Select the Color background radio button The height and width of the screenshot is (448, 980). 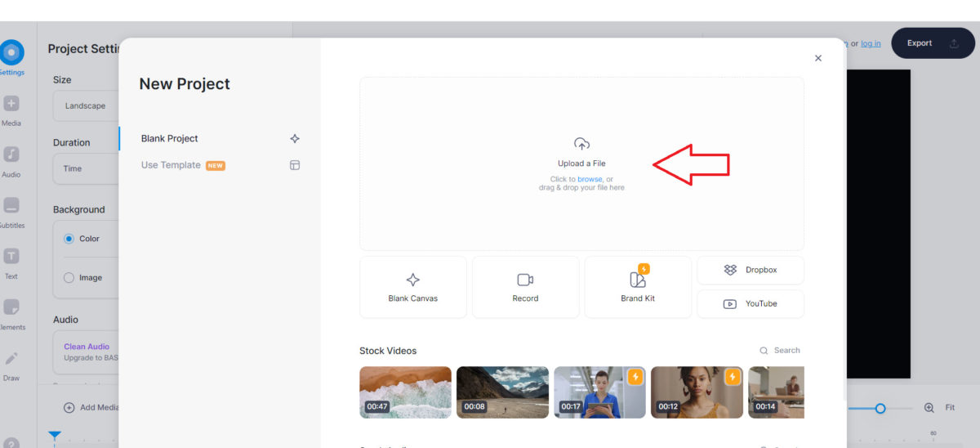pyautogui.click(x=69, y=239)
